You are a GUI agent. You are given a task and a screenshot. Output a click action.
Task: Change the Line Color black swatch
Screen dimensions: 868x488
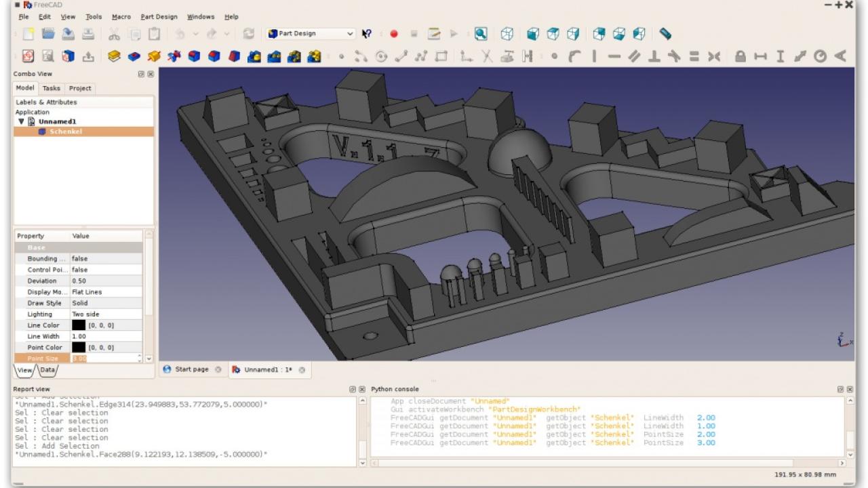coord(77,325)
